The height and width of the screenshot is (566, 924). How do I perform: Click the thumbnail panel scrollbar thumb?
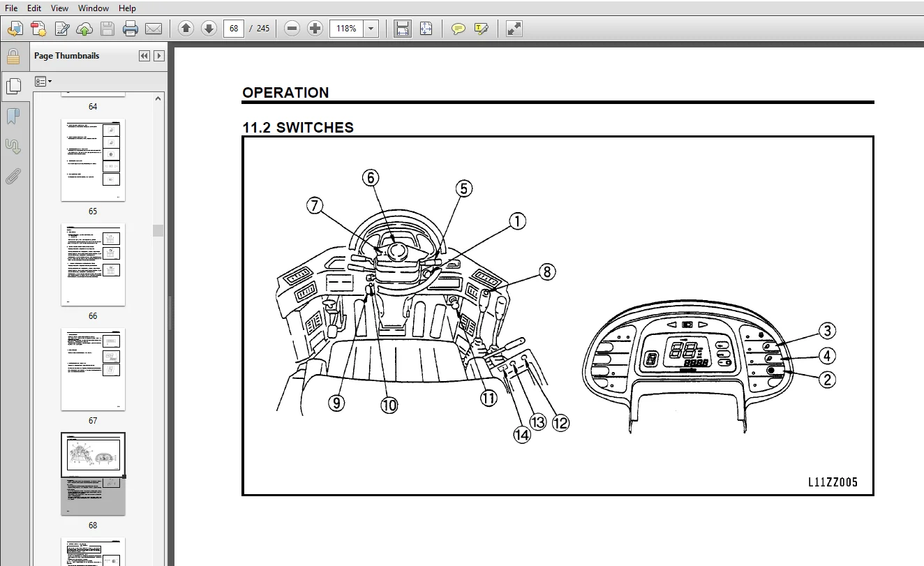pyautogui.click(x=158, y=230)
